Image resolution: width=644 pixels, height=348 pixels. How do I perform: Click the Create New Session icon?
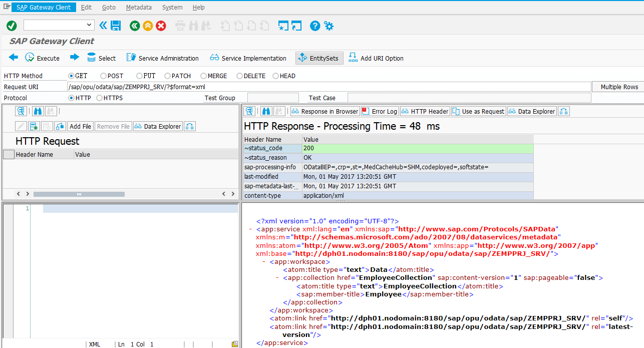tap(284, 26)
